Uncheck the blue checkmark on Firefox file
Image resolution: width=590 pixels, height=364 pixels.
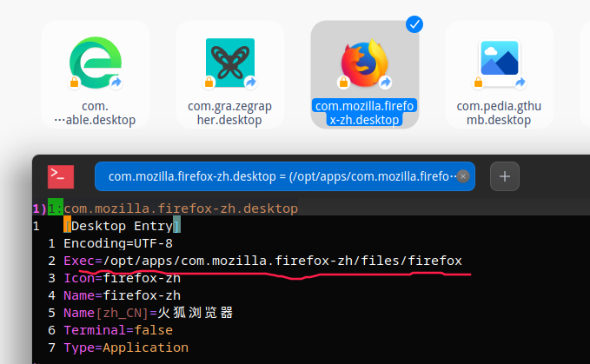(x=414, y=24)
